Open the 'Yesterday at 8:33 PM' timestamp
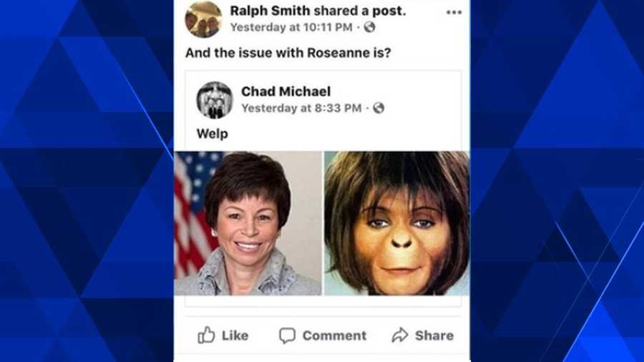The height and width of the screenshot is (362, 644). [301, 108]
